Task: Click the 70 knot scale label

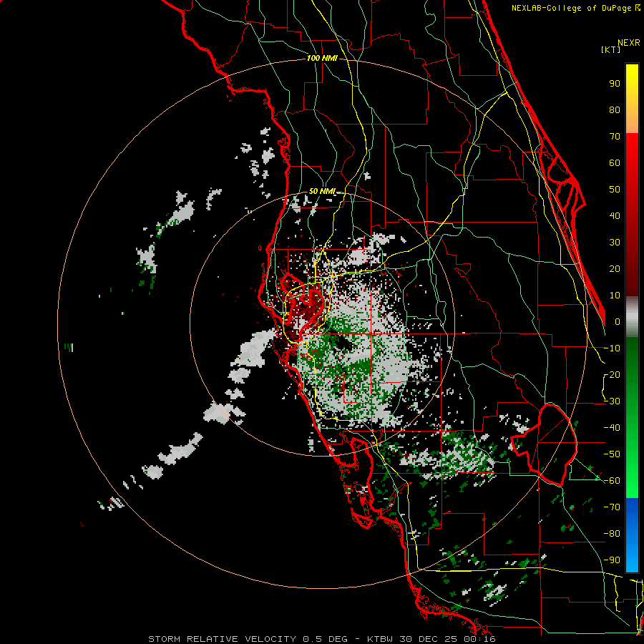Action: click(x=615, y=137)
